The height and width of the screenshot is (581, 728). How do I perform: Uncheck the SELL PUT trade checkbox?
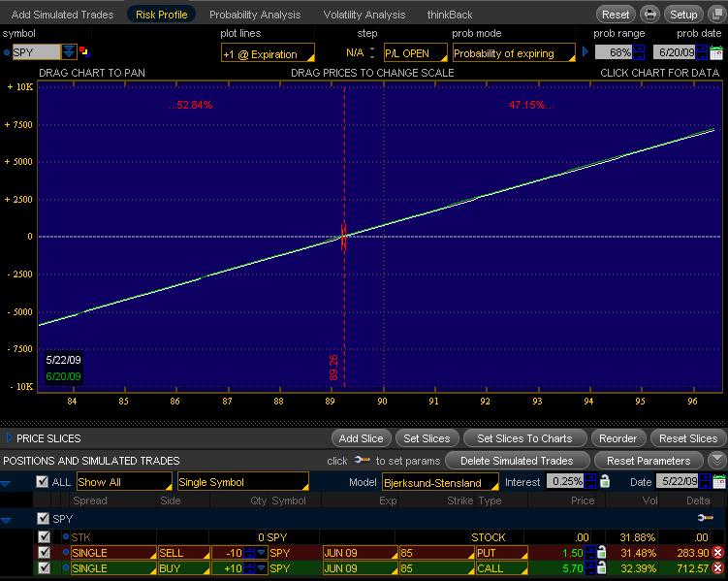[x=44, y=553]
